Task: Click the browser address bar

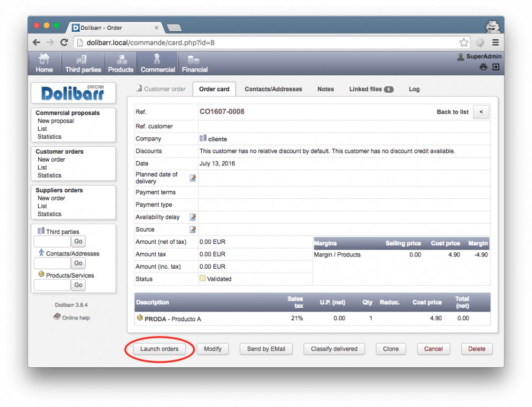Action: point(272,42)
